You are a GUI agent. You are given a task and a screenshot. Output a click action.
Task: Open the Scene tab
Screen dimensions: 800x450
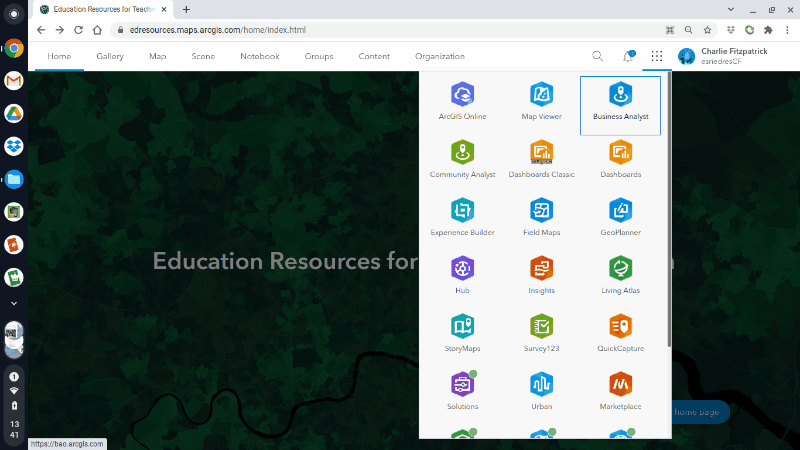click(203, 56)
